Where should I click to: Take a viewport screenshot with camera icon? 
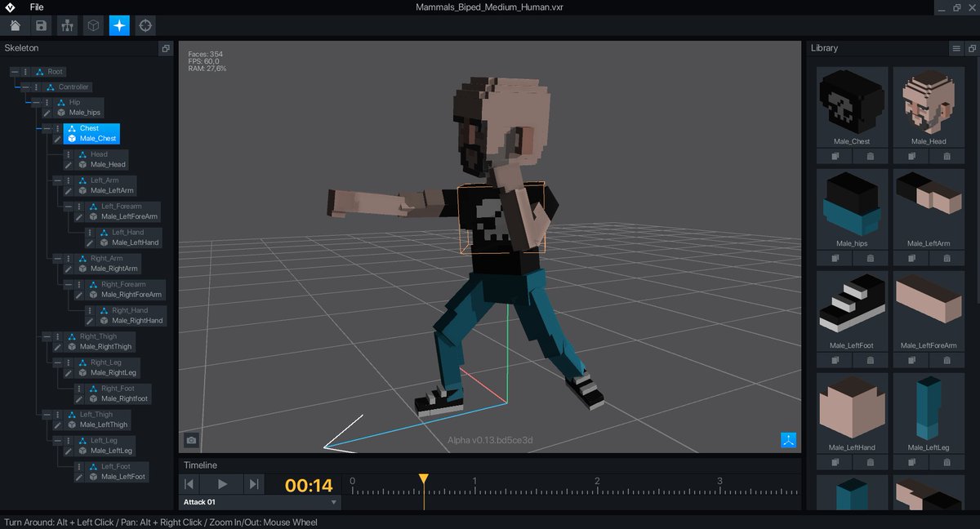[x=191, y=440]
